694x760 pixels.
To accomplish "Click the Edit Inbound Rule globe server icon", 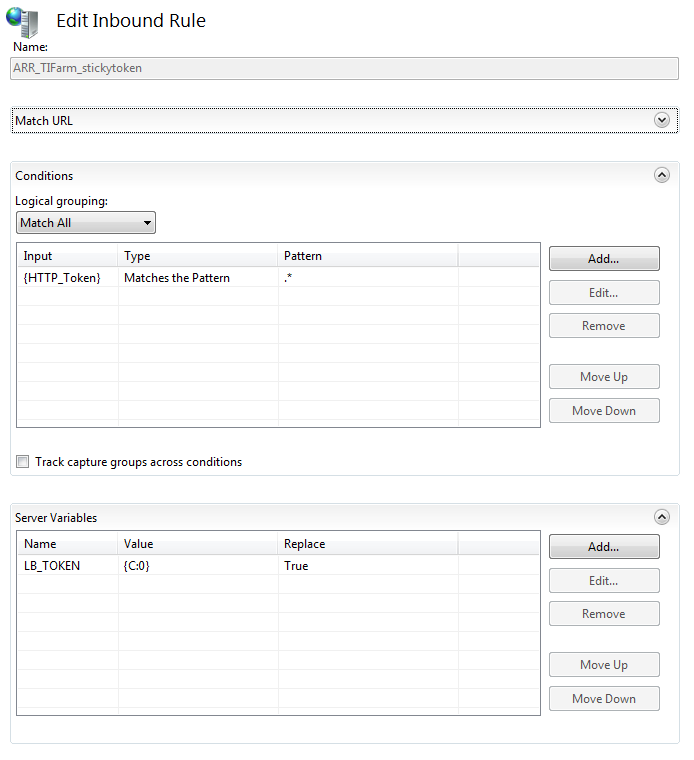I will [22, 22].
